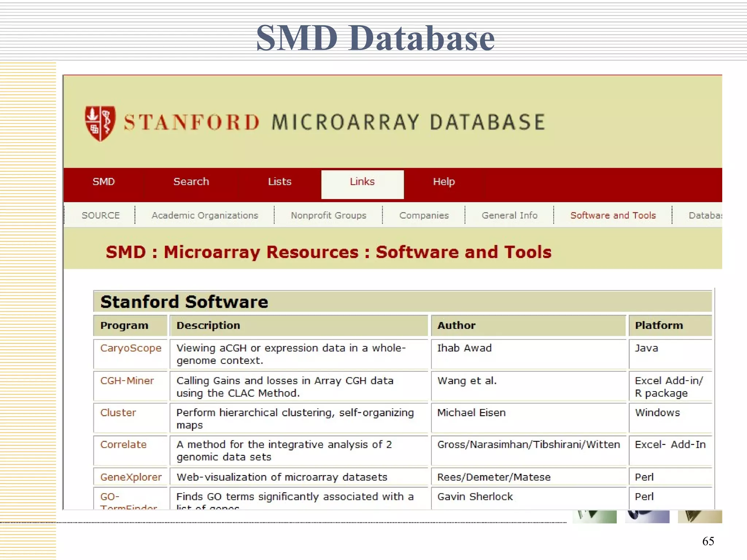Click the Stanford Software section heading
Image resolution: width=747 pixels, height=560 pixels.
coord(184,302)
